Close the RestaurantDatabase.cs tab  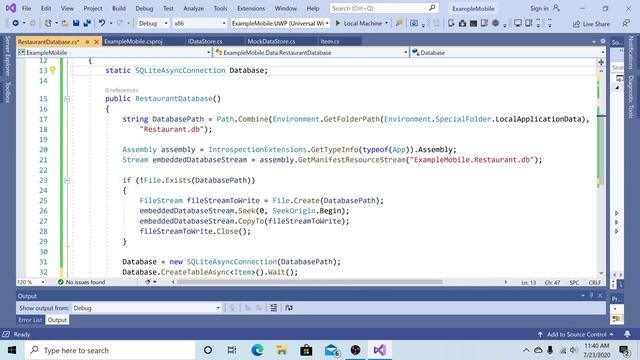[96, 42]
